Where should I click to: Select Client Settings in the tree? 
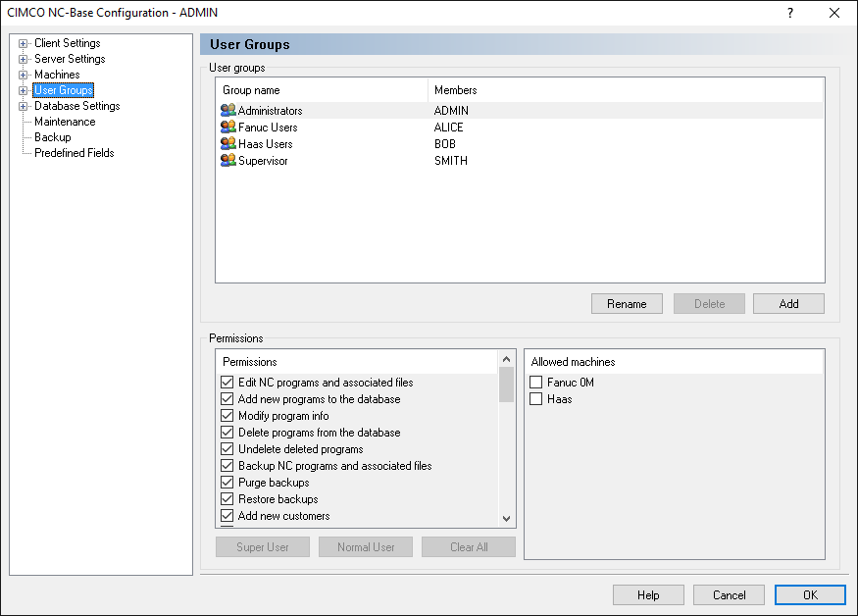pyautogui.click(x=68, y=43)
